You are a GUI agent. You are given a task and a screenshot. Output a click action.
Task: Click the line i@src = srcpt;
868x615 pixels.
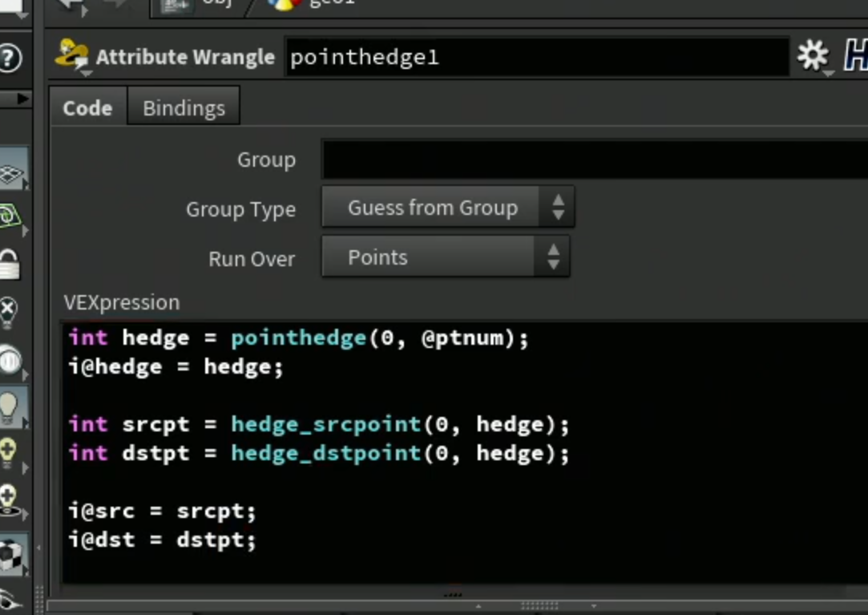click(x=163, y=511)
